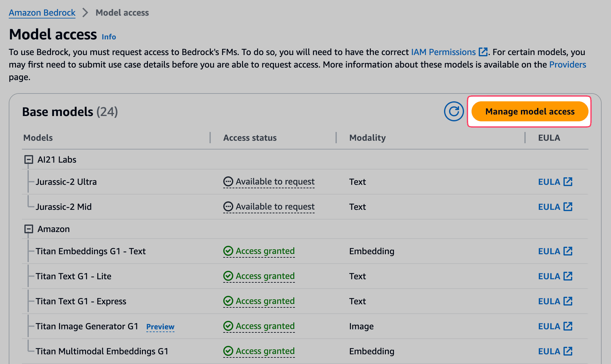Image resolution: width=611 pixels, height=364 pixels.
Task: Click 'Access granted' for Titan Text G1 - Express
Action: (259, 301)
